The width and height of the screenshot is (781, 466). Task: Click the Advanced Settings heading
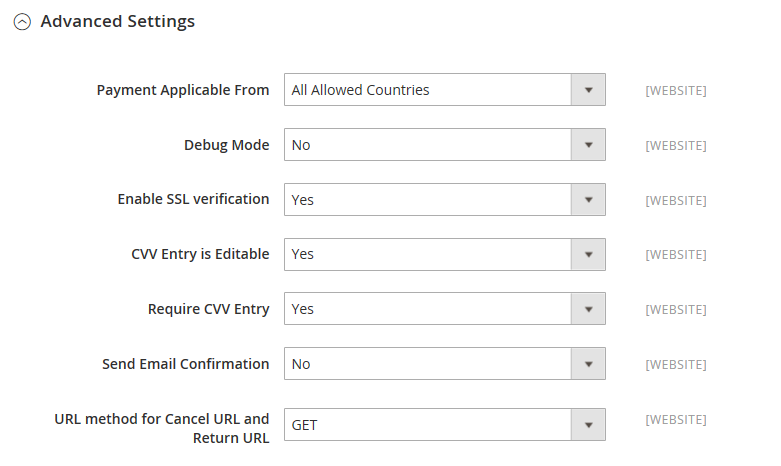117,21
